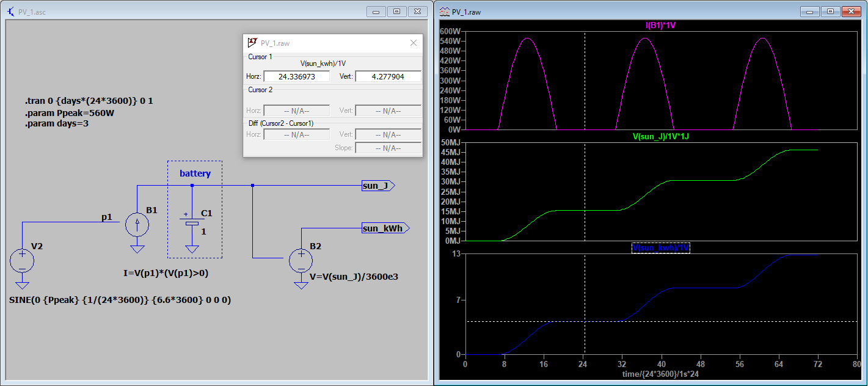Viewport: 868px width, 386px height.
Task: Minimize the PV_1.asc schematic window
Action: pos(376,11)
